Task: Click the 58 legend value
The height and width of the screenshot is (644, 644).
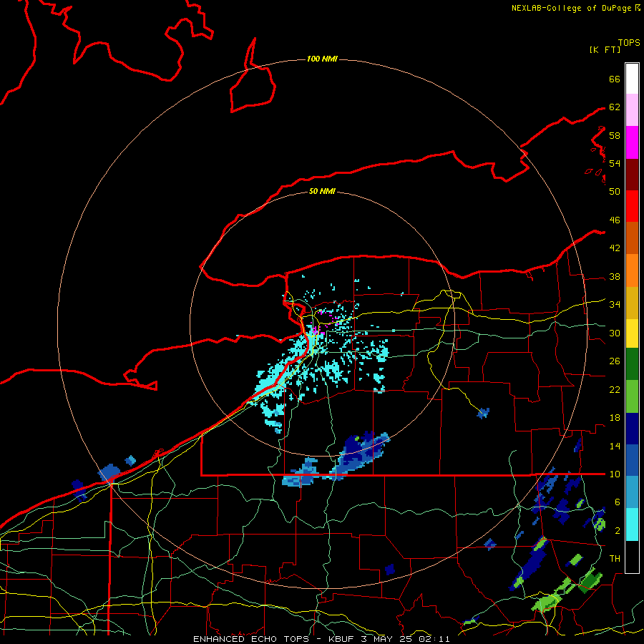Action: pos(615,135)
